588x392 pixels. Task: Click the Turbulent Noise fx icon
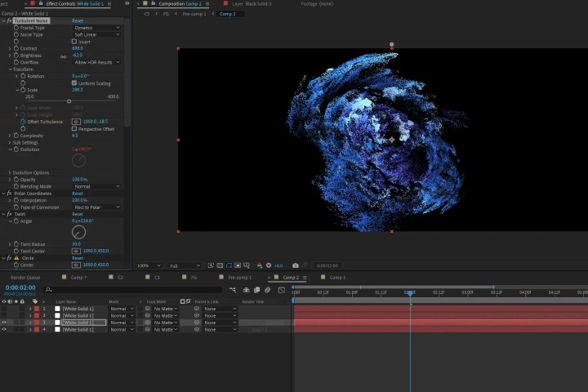9,20
